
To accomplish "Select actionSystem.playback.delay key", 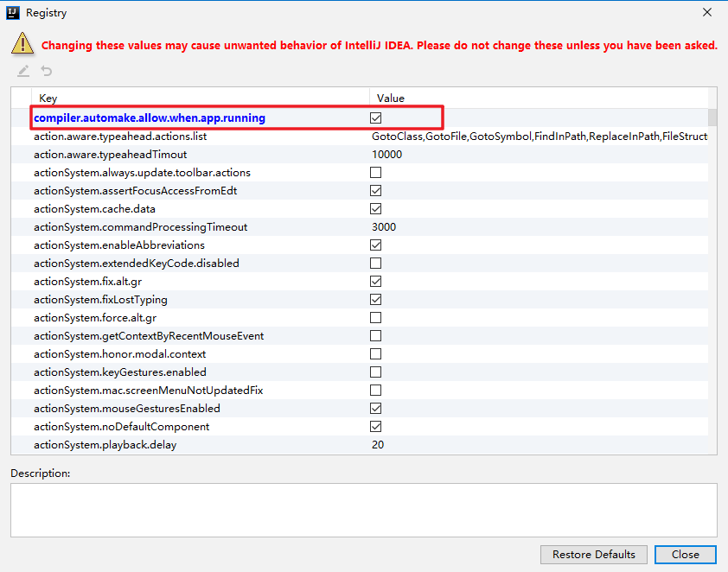I will [x=105, y=444].
